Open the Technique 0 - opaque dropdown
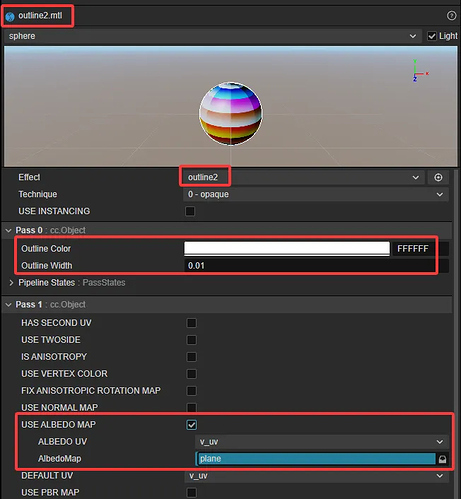Image resolution: width=461 pixels, height=499 pixels. pos(316,194)
